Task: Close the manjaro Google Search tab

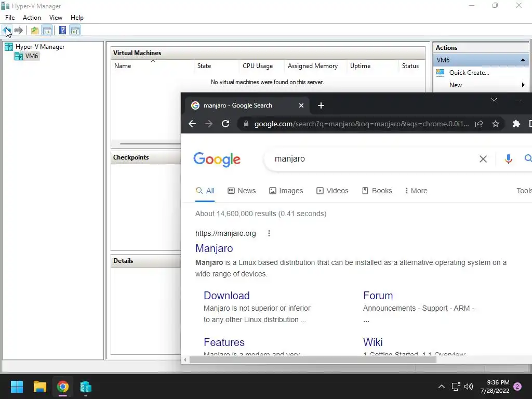Action: pos(301,105)
